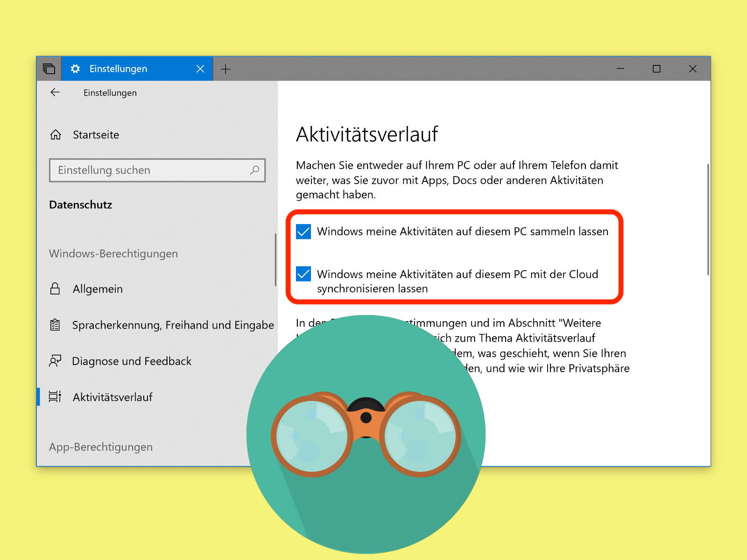
Task: Close the Einstellungen window
Action: (x=693, y=69)
